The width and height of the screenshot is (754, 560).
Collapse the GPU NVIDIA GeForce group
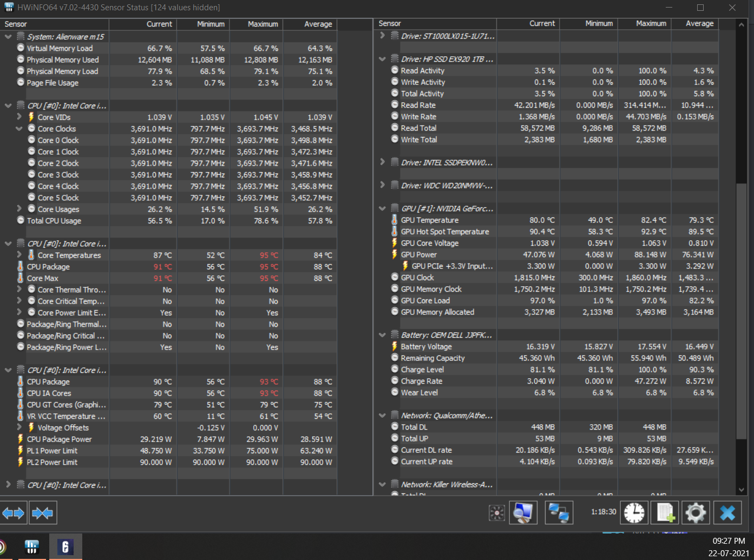tap(382, 208)
